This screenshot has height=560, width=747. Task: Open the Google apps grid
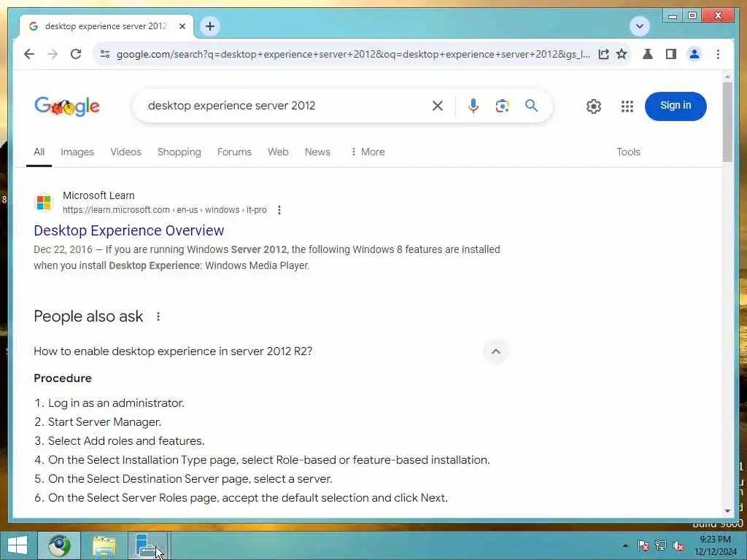[627, 106]
